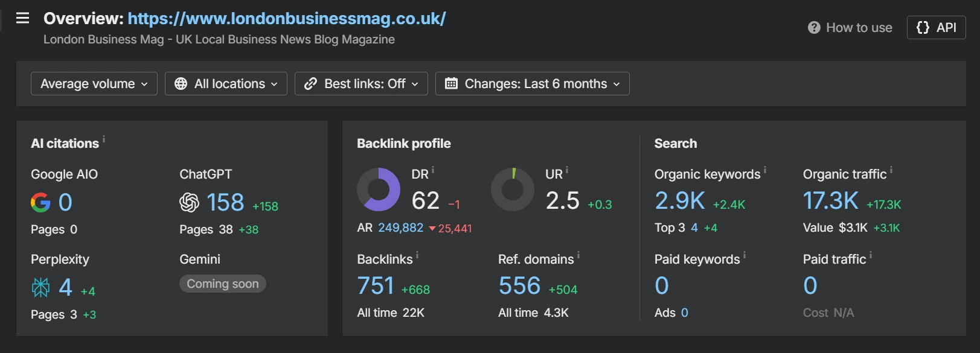
Task: Click the Gemini Coming soon badge
Action: pos(222,284)
